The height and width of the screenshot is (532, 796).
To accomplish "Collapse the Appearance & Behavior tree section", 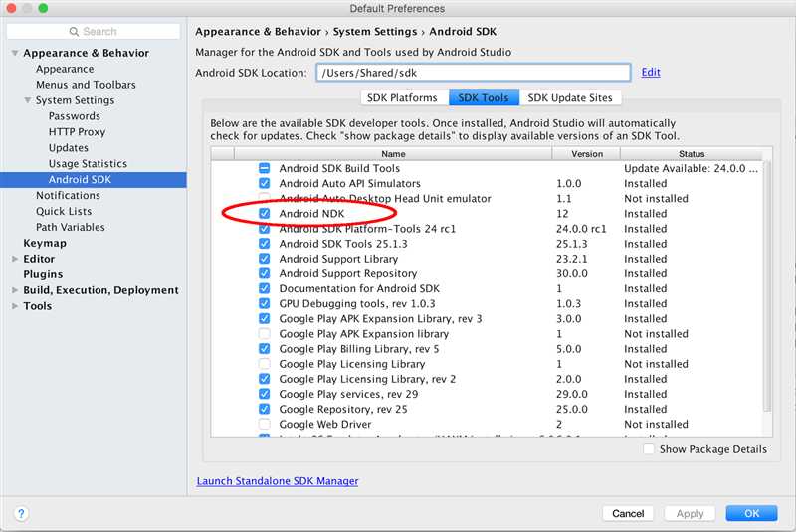I will [15, 53].
